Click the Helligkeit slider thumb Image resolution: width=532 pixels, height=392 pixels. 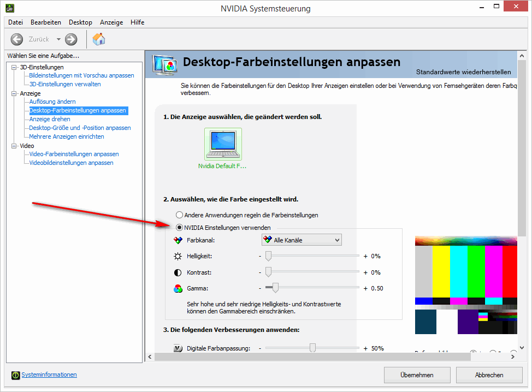coord(268,256)
